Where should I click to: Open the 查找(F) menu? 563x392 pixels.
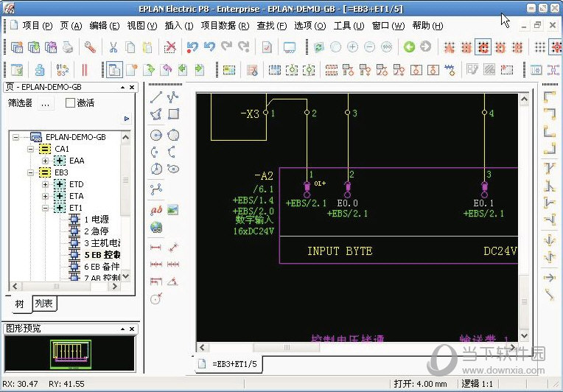coord(271,26)
